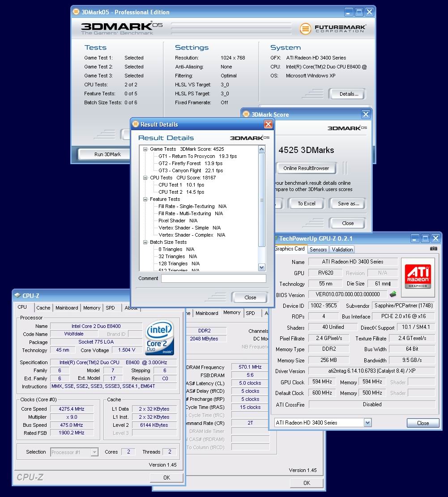This screenshot has width=448, height=497.
Task: Select GT1 - Return To Proxycon result row
Action: [197, 156]
